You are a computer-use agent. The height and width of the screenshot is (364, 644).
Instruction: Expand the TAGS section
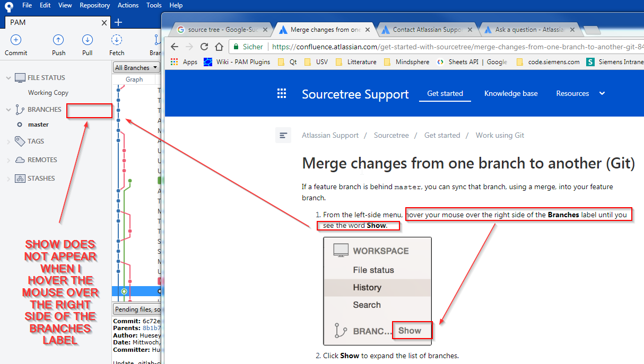click(x=8, y=141)
